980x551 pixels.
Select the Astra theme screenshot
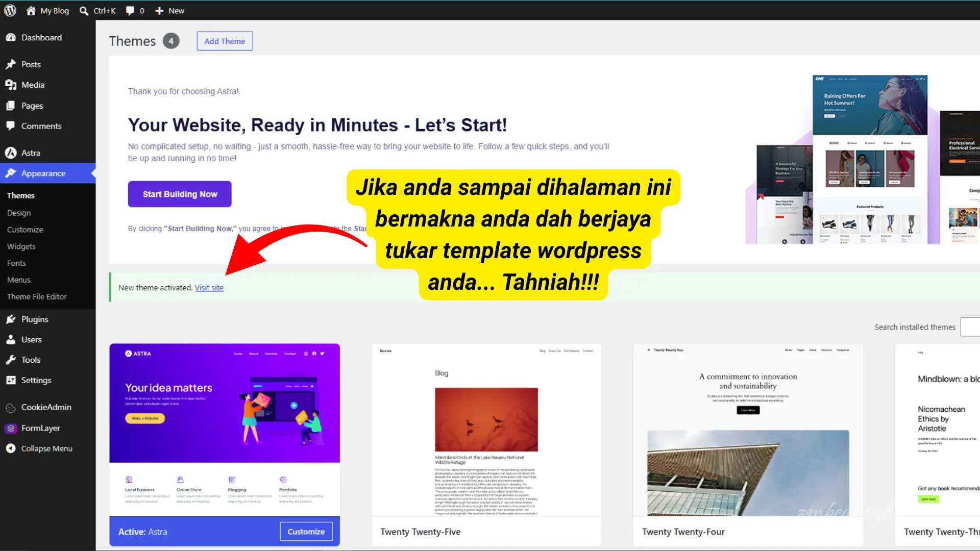[225, 430]
